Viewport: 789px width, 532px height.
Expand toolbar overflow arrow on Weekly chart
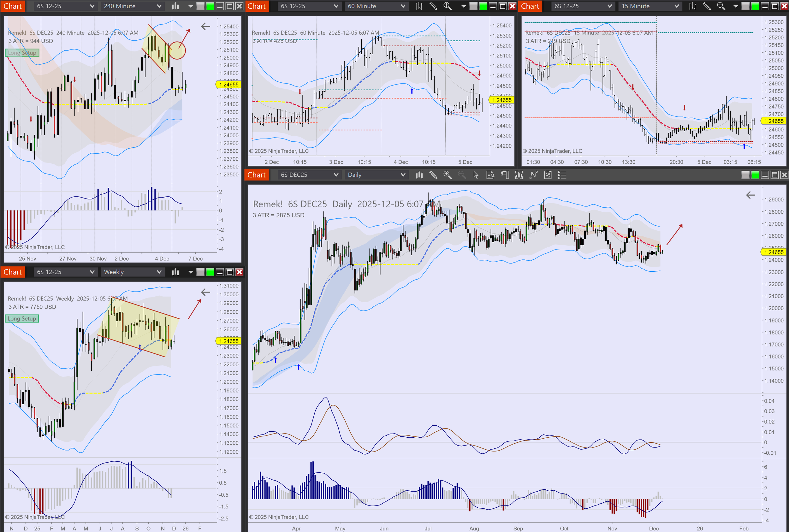tap(190, 272)
